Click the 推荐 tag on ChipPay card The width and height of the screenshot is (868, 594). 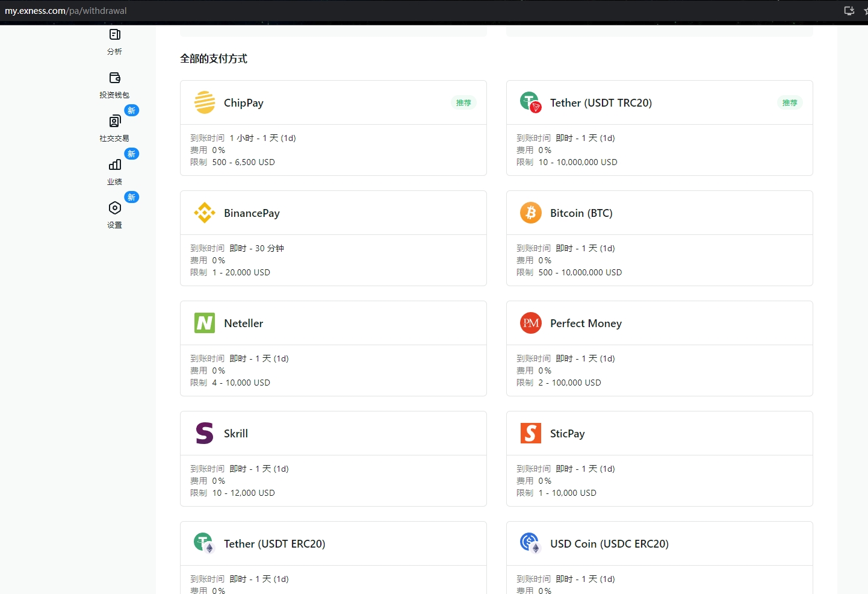point(463,103)
